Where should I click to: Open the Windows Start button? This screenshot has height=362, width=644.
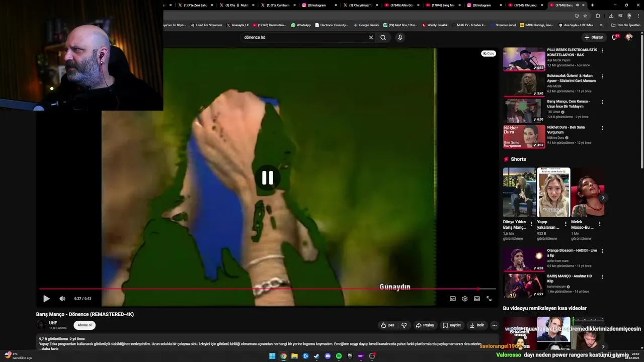click(272, 356)
